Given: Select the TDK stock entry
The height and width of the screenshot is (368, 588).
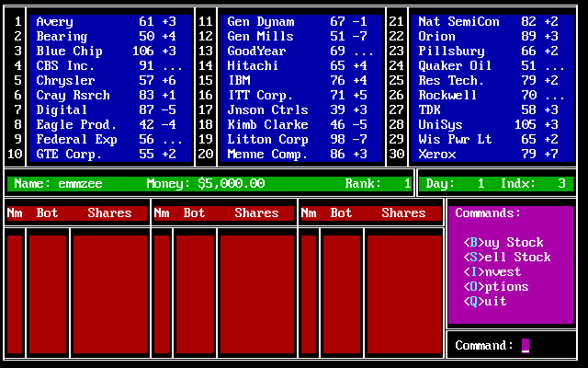Looking at the screenshot, I should pyautogui.click(x=492, y=109).
